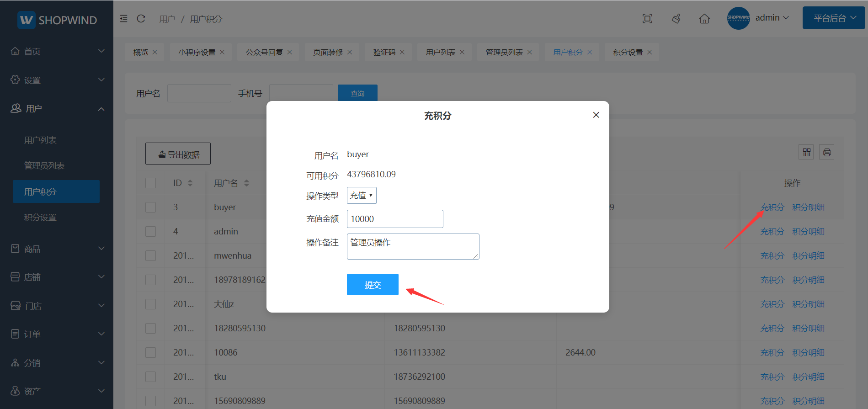Viewport: 868px width, 409px height.
Task: Click the 查询 search button
Action: (x=357, y=93)
